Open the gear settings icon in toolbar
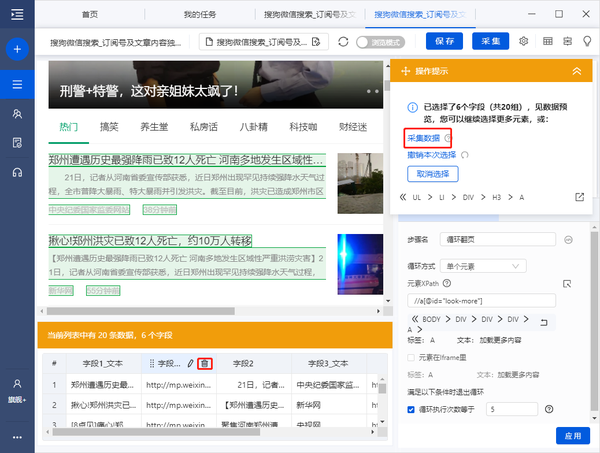This screenshot has width=600, height=453. [x=523, y=41]
